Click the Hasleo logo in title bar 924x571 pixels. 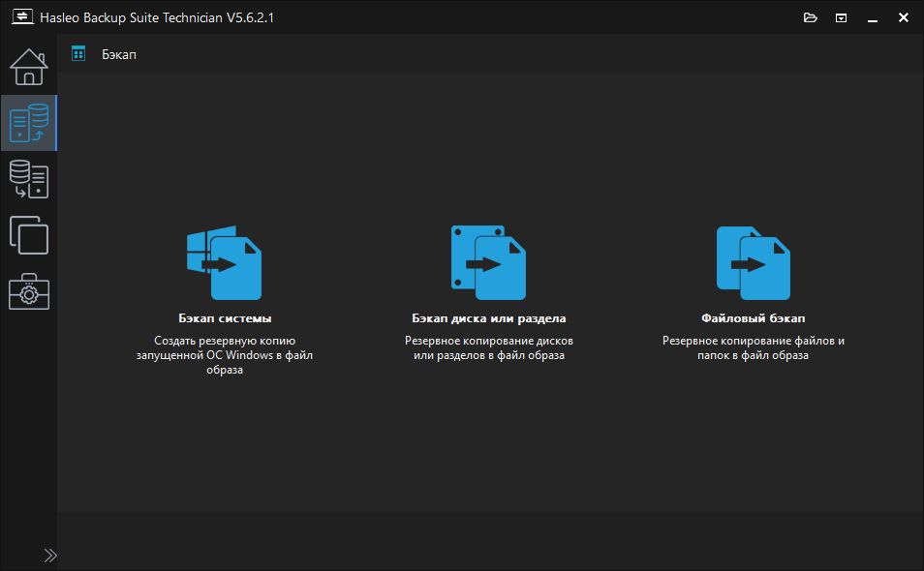click(21, 17)
